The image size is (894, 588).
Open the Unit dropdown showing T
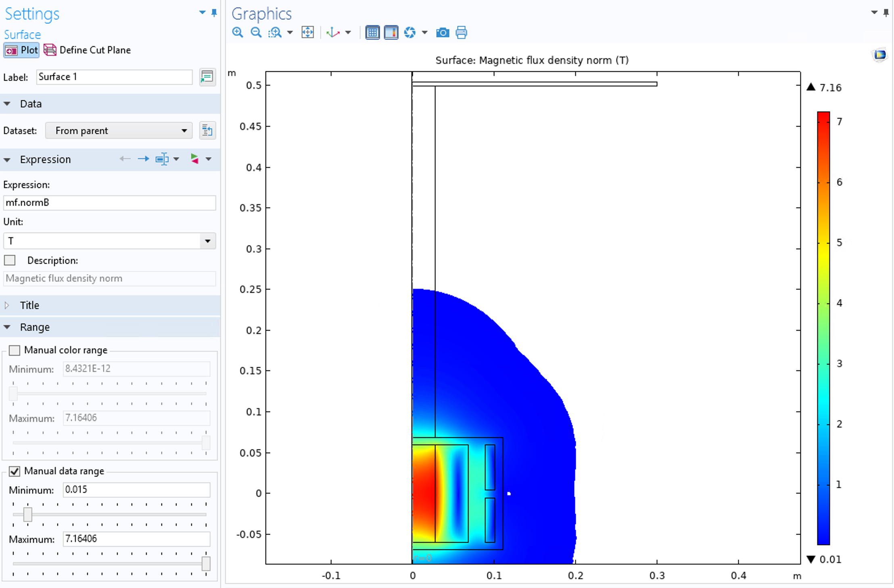point(109,241)
